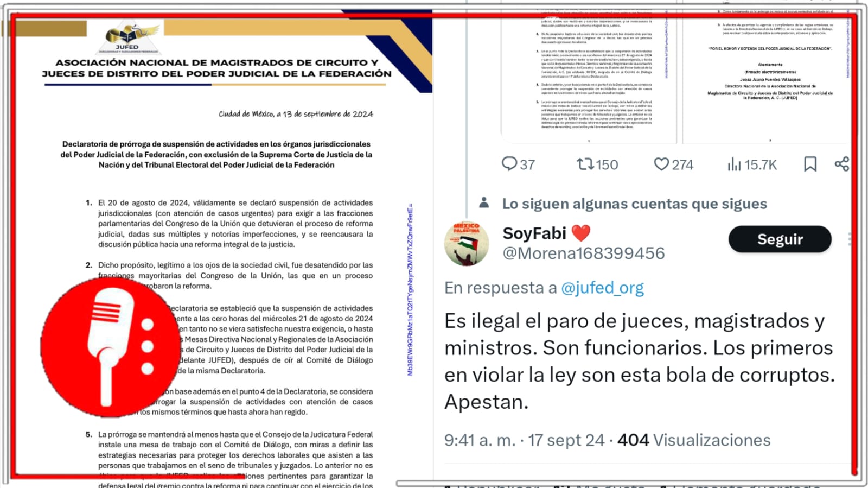This screenshot has width=868, height=488.
Task: Click 'Lo siguen algunas cuentas que sigues'
Action: [634, 204]
